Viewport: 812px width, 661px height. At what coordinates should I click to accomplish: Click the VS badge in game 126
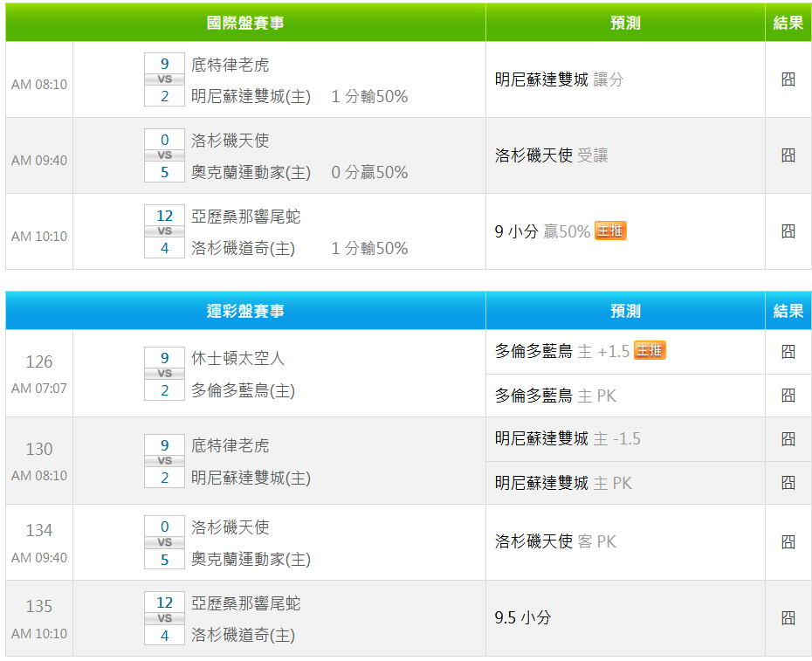165,374
